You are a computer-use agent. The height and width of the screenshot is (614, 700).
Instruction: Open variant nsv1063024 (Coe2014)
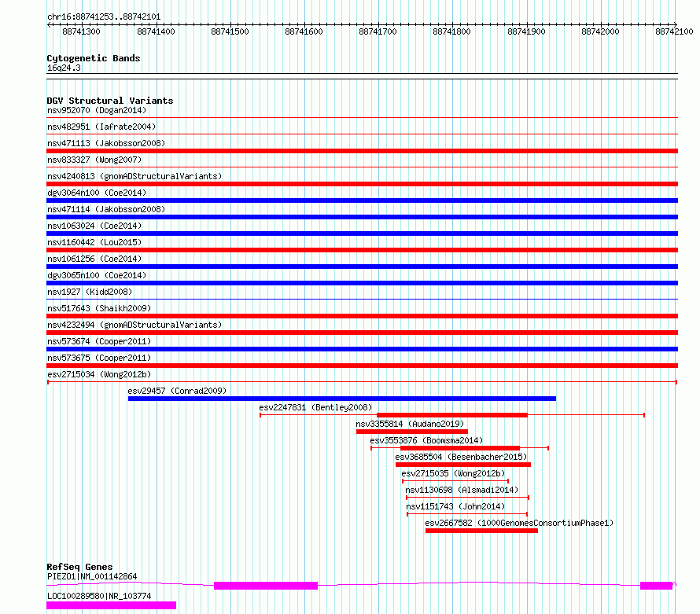tap(94, 226)
